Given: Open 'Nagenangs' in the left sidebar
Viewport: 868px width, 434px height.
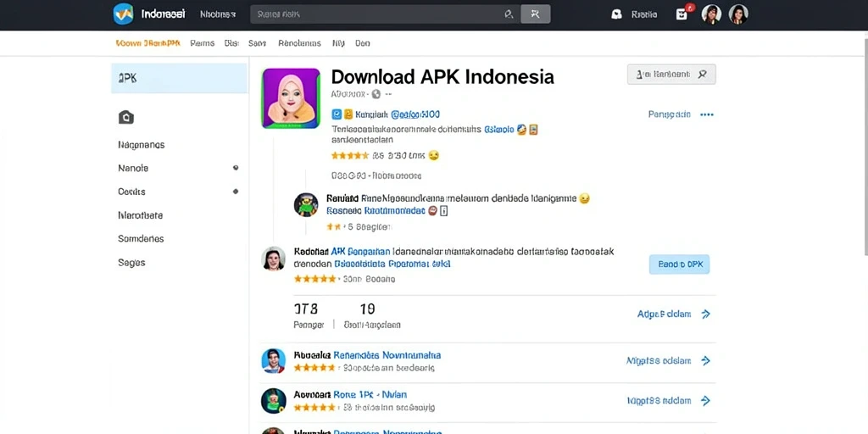Looking at the screenshot, I should tap(142, 145).
